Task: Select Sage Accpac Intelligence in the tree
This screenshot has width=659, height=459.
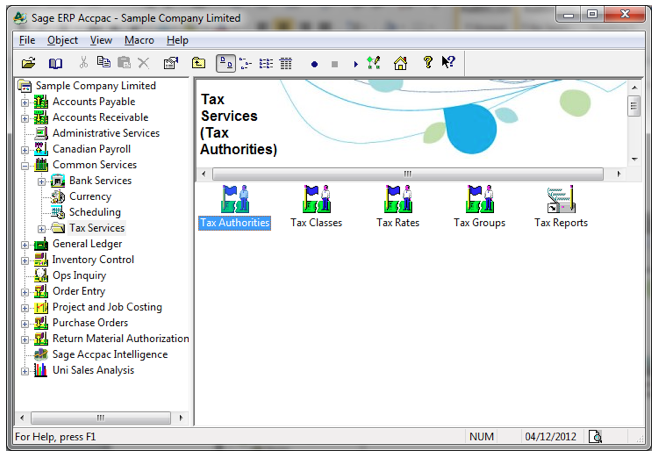Action: tap(110, 355)
